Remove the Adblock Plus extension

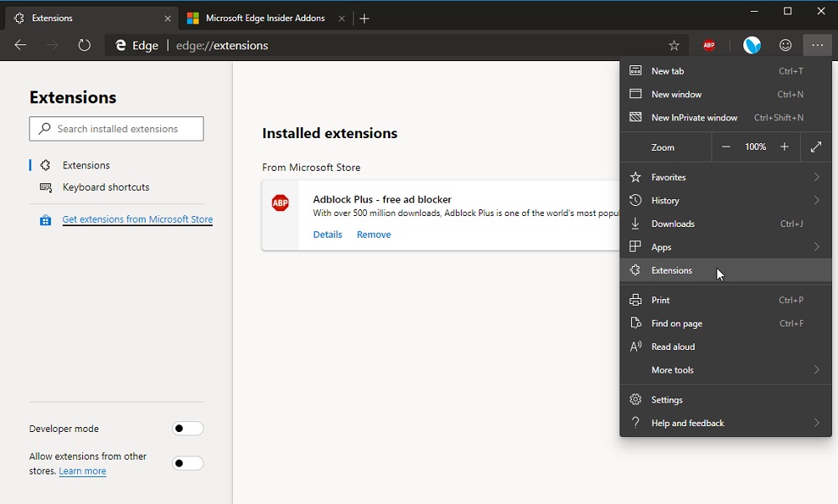tap(374, 234)
